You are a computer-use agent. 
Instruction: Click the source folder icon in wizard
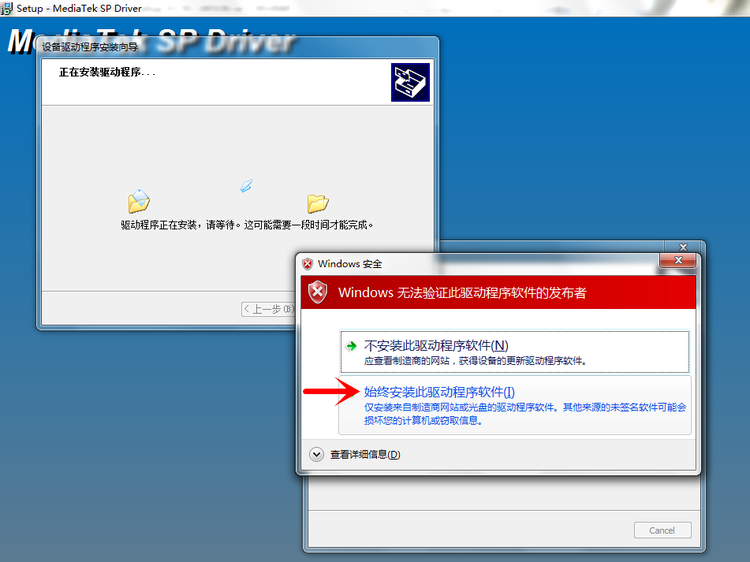pyautogui.click(x=139, y=201)
